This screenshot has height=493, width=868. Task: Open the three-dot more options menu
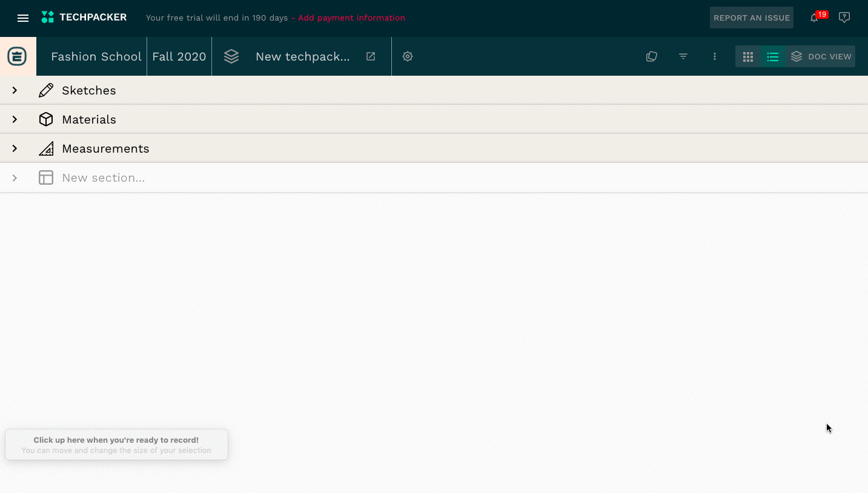coord(715,56)
